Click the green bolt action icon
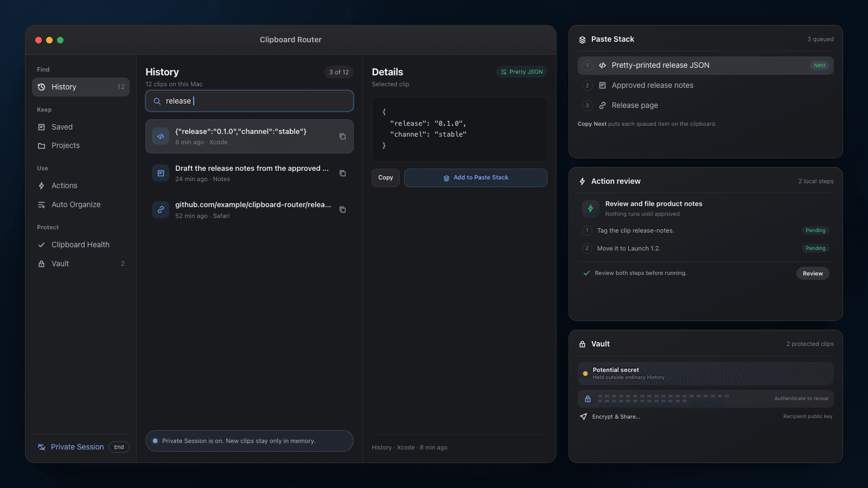 click(591, 208)
